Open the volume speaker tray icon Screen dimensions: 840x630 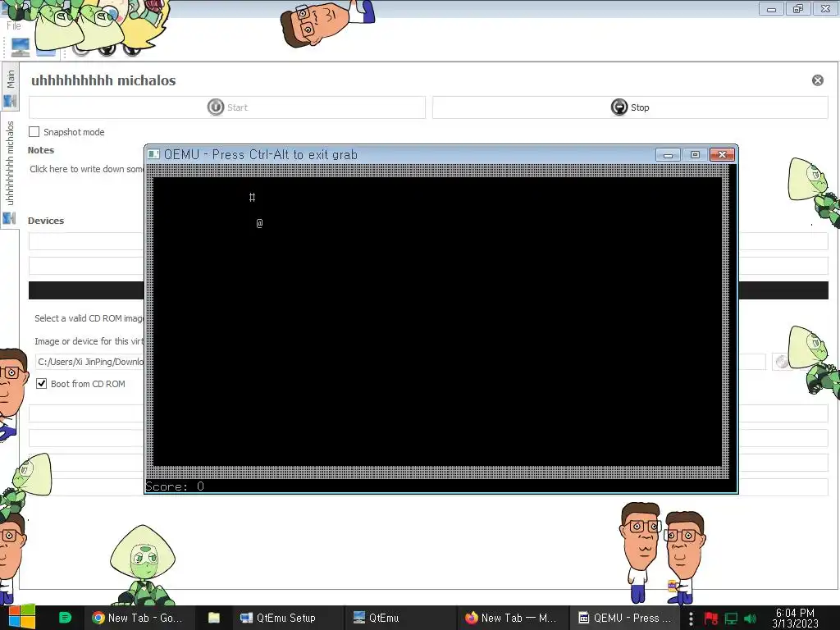[751, 619]
